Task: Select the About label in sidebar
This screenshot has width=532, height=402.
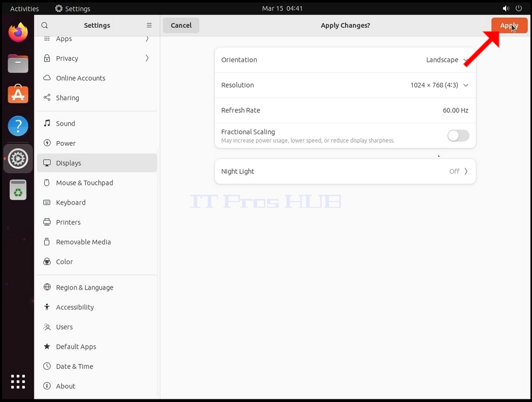Action: pyautogui.click(x=66, y=386)
